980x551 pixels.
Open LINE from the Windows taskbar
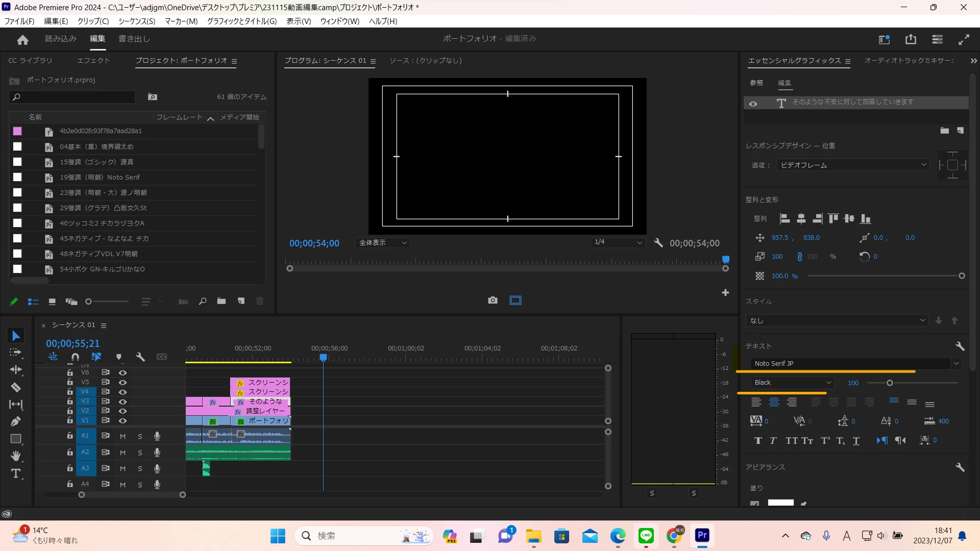pyautogui.click(x=646, y=536)
